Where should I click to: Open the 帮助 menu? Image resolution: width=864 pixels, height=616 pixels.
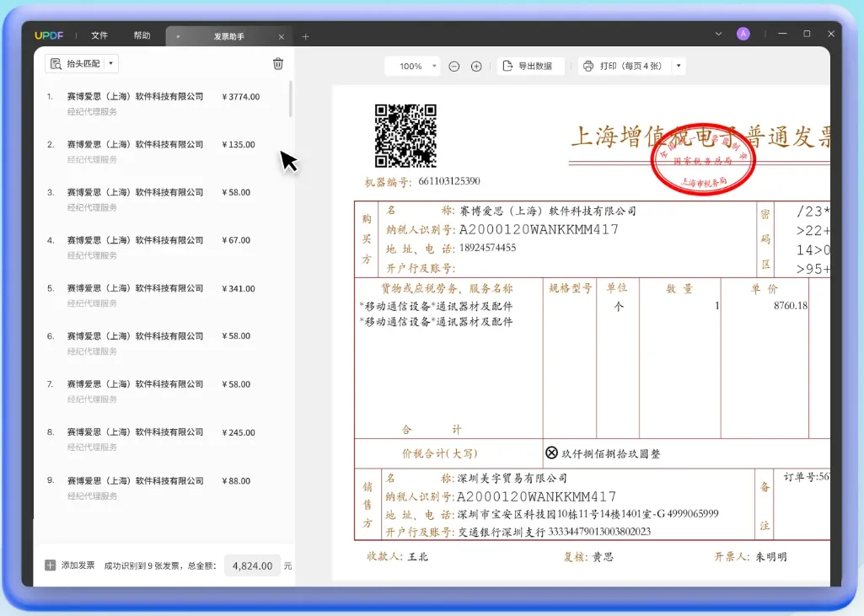coord(142,35)
